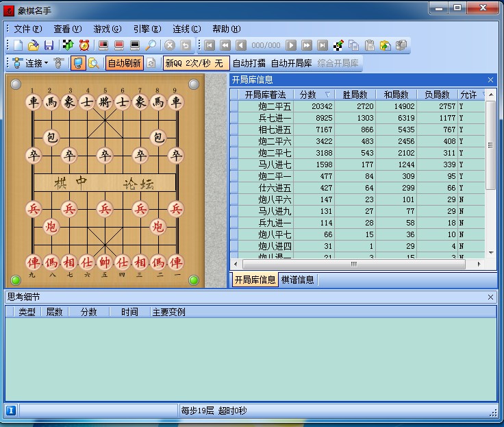Select the red computer monitor icon
This screenshot has height=427, width=504.
[x=119, y=45]
